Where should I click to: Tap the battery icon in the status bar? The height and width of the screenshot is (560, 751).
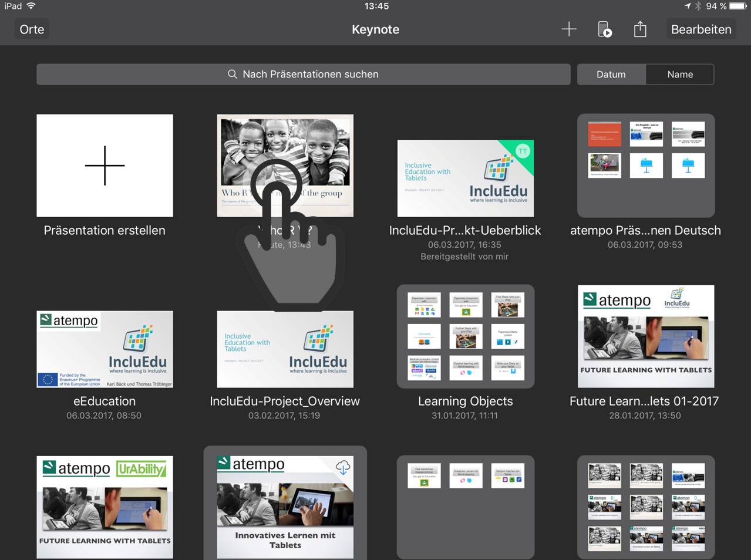click(737, 6)
